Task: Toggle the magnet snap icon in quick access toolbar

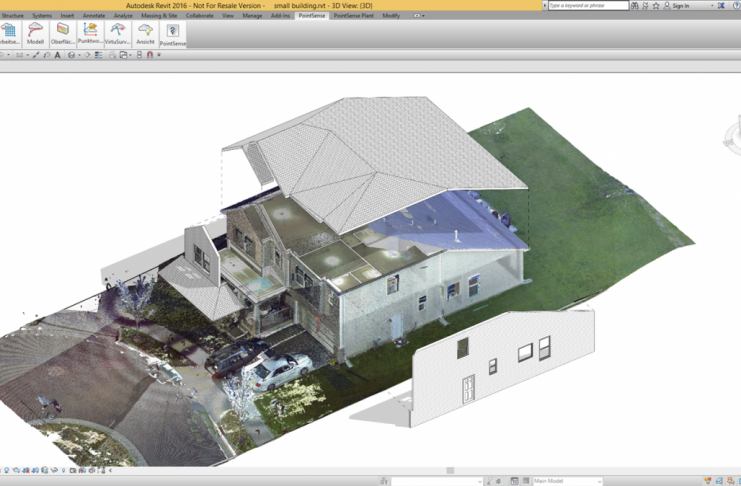Action: click(150, 55)
